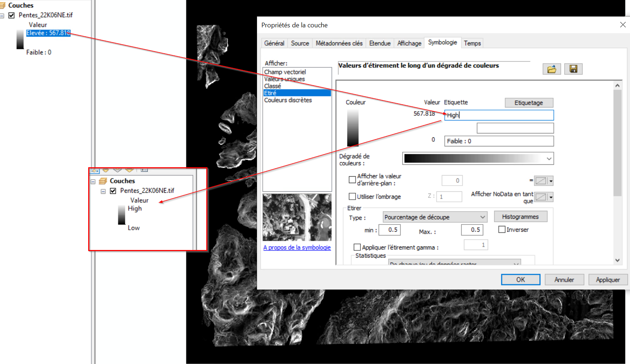This screenshot has width=630, height=364.
Task: Open the Dégradé de couleurs dropdown
Action: [549, 158]
